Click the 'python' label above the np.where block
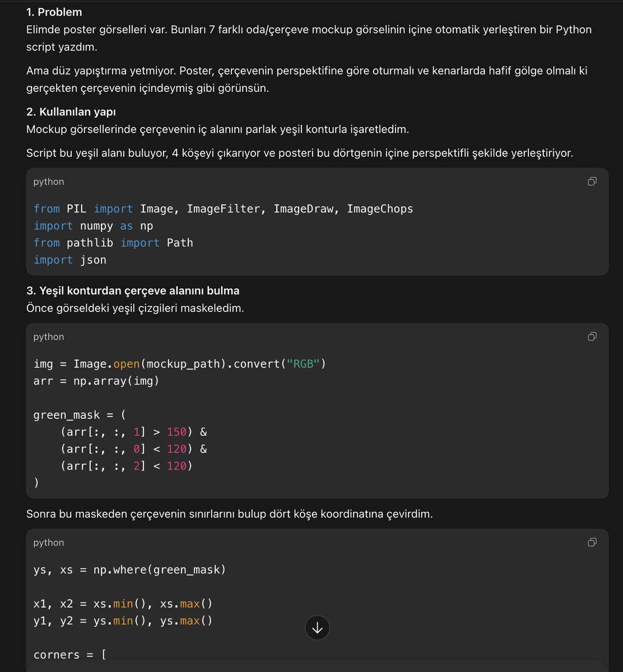This screenshot has width=623, height=672. 49,543
